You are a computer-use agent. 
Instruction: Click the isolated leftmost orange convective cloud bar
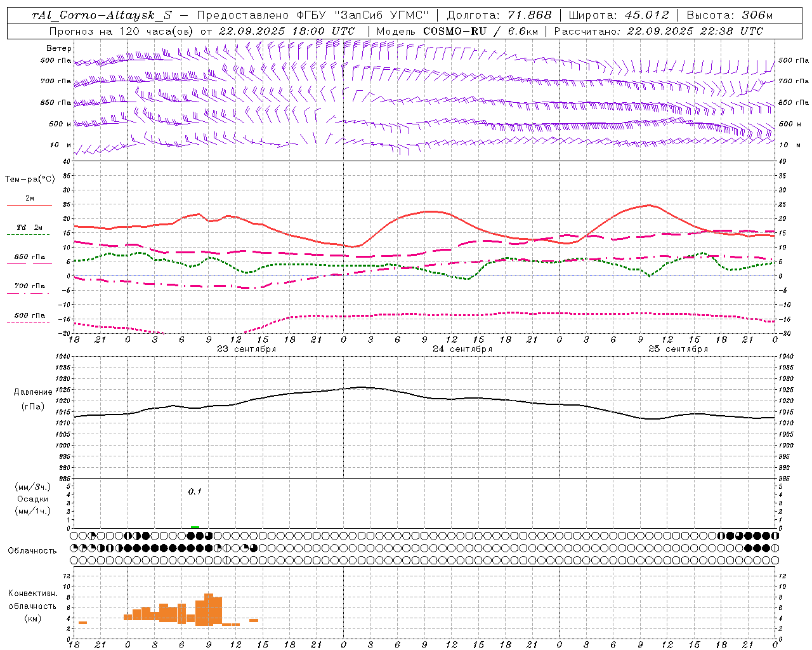82,623
